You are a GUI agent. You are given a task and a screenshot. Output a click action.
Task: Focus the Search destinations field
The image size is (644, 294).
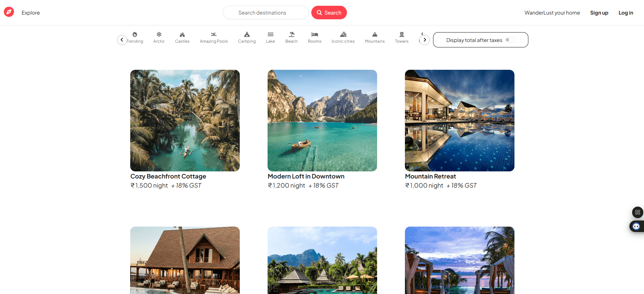[x=266, y=13]
